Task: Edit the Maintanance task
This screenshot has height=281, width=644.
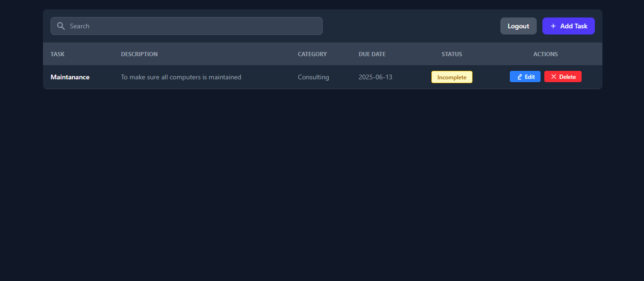Action: pyautogui.click(x=525, y=76)
